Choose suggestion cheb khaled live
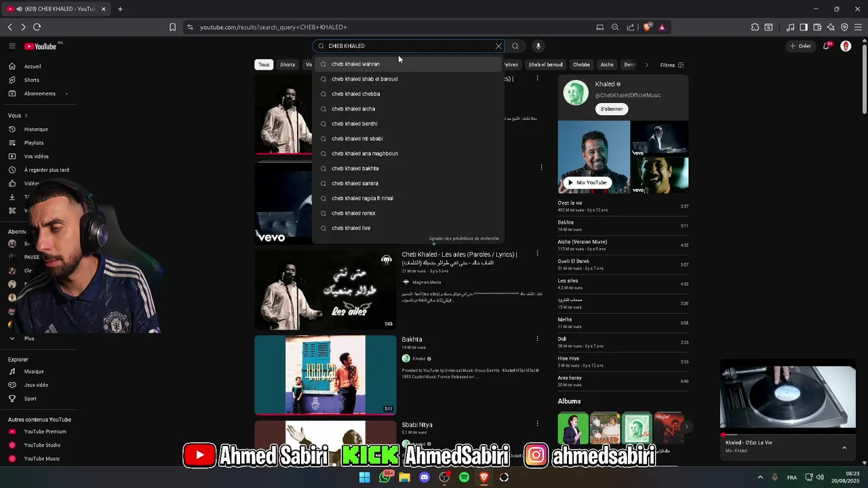The height and width of the screenshot is (488, 868). [408, 228]
